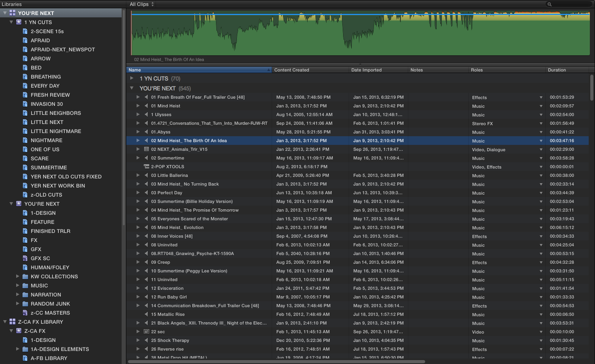Collapse the YOU'RE NEXT (545) group

(132, 88)
